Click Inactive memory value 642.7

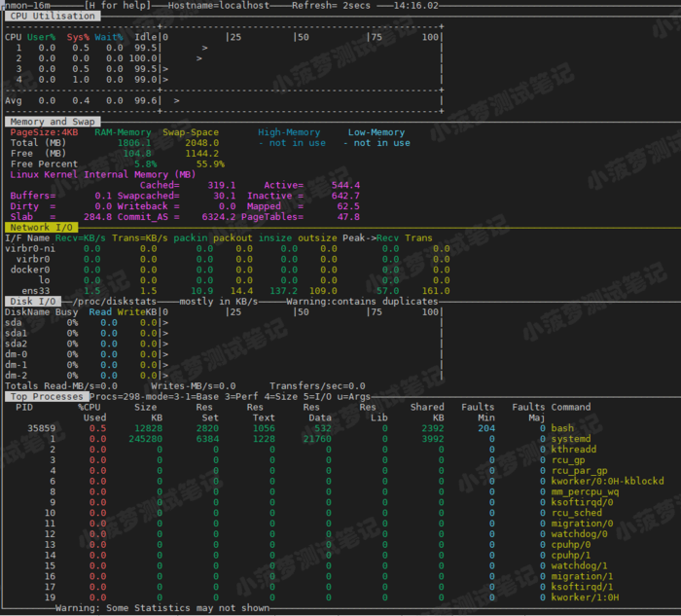point(345,196)
